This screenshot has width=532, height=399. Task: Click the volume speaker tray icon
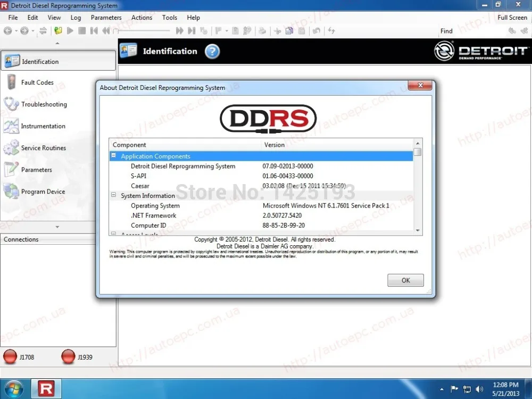click(479, 389)
